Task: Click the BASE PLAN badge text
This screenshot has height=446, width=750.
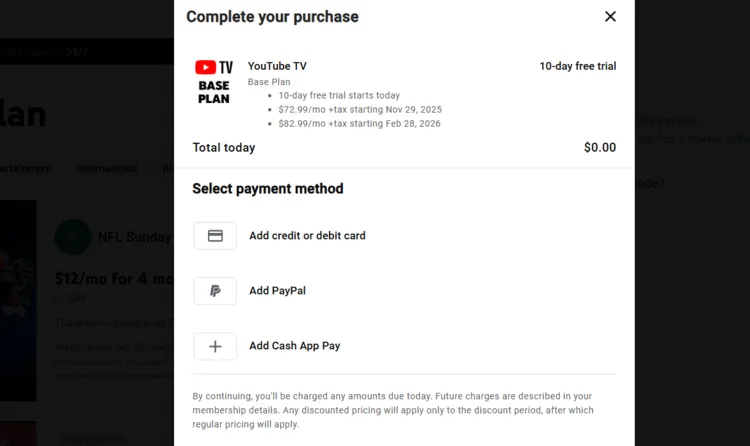Action: (x=214, y=92)
